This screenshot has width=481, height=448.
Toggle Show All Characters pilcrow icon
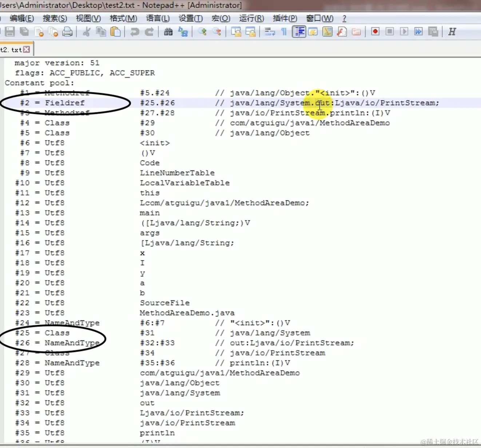[284, 32]
